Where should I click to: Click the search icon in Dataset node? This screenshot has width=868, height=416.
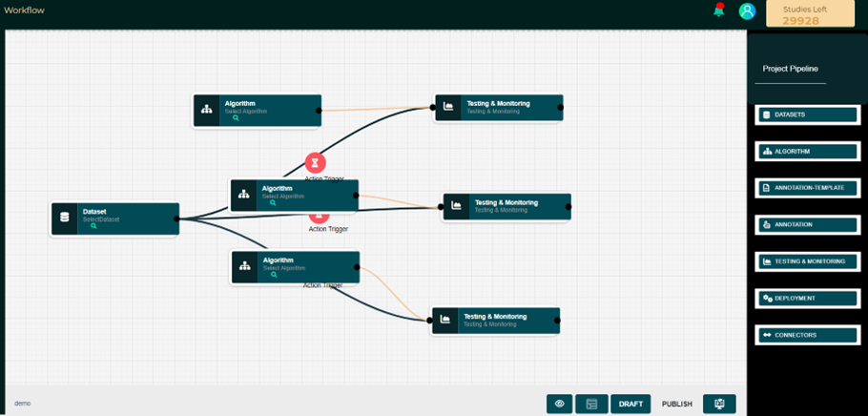(x=93, y=226)
